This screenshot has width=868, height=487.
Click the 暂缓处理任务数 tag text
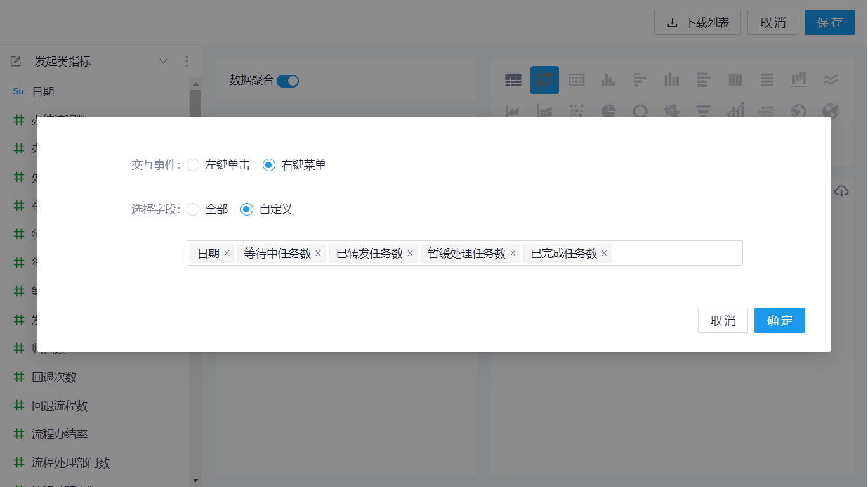tap(467, 254)
